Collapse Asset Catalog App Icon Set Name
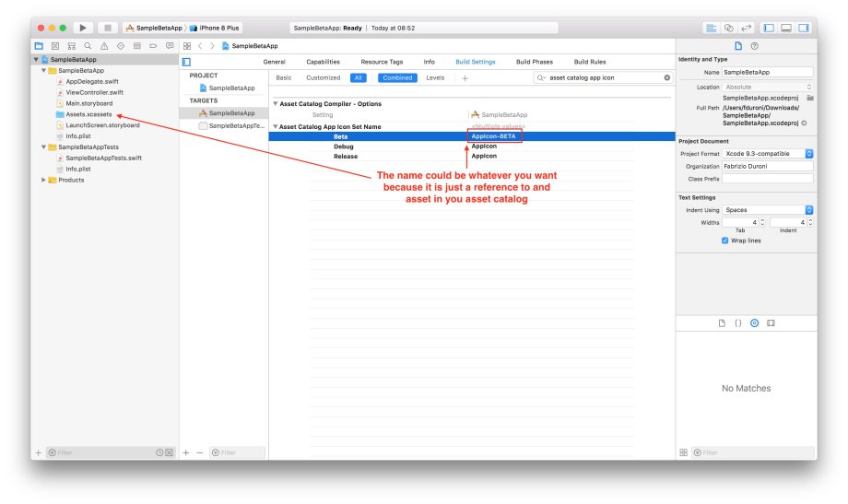The height and width of the screenshot is (504, 848). (x=276, y=126)
